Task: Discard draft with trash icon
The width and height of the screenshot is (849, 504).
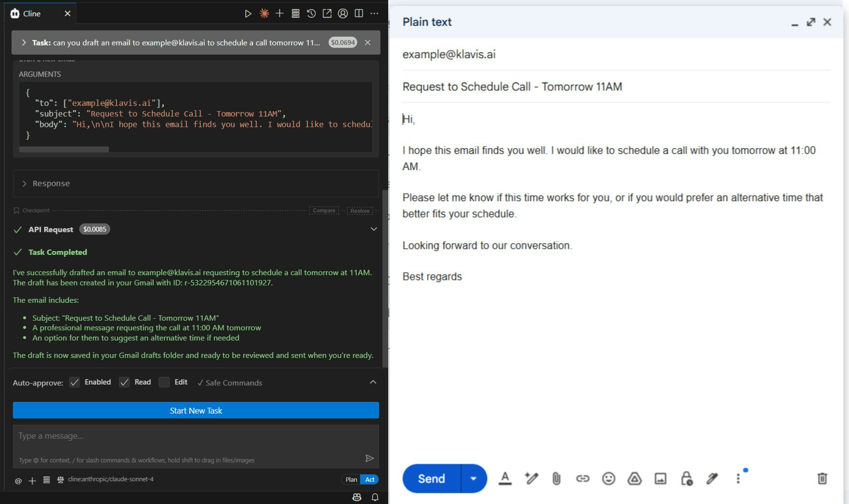Action: (x=822, y=478)
